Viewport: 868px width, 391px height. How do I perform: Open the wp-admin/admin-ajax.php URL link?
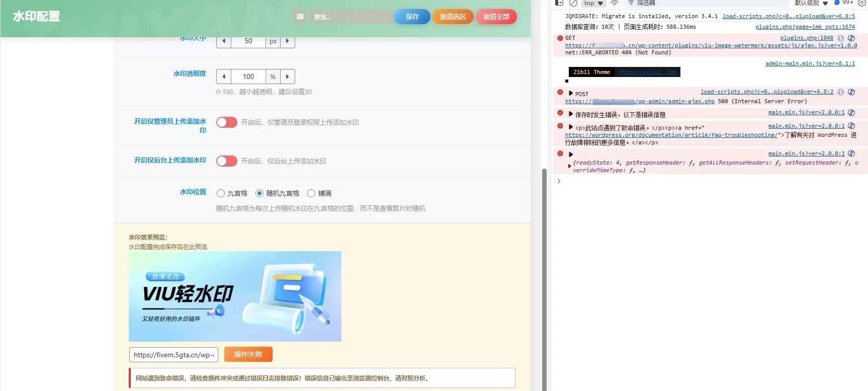pyautogui.click(x=640, y=101)
